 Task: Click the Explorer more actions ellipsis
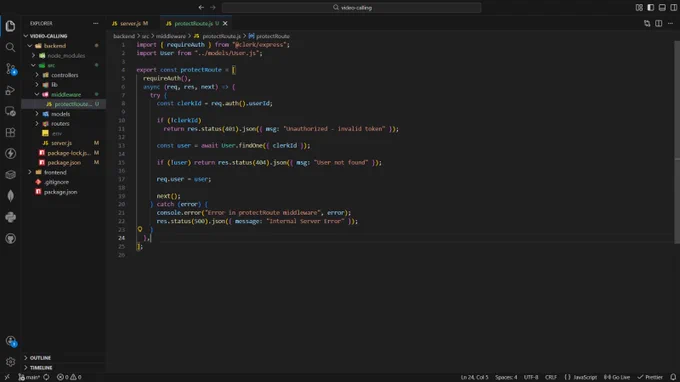95,23
